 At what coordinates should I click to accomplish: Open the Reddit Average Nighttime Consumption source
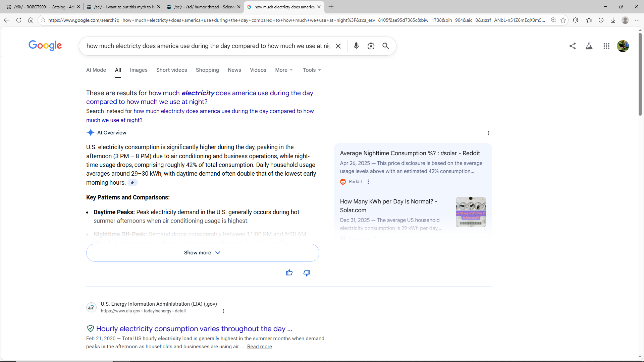click(x=410, y=153)
